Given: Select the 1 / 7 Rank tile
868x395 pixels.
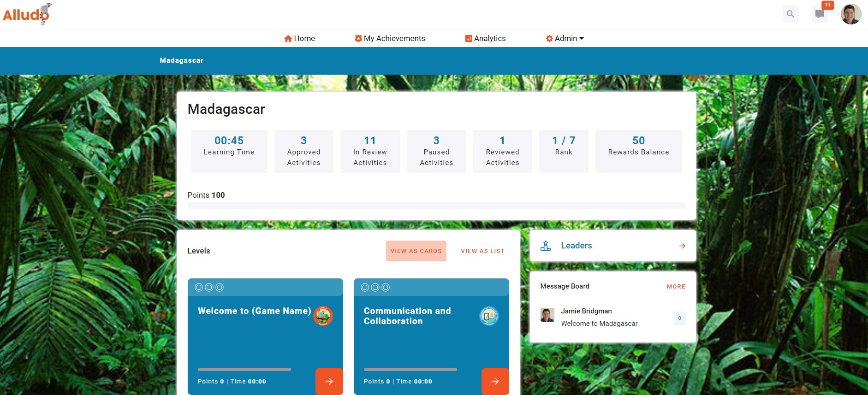Looking at the screenshot, I should tap(564, 152).
